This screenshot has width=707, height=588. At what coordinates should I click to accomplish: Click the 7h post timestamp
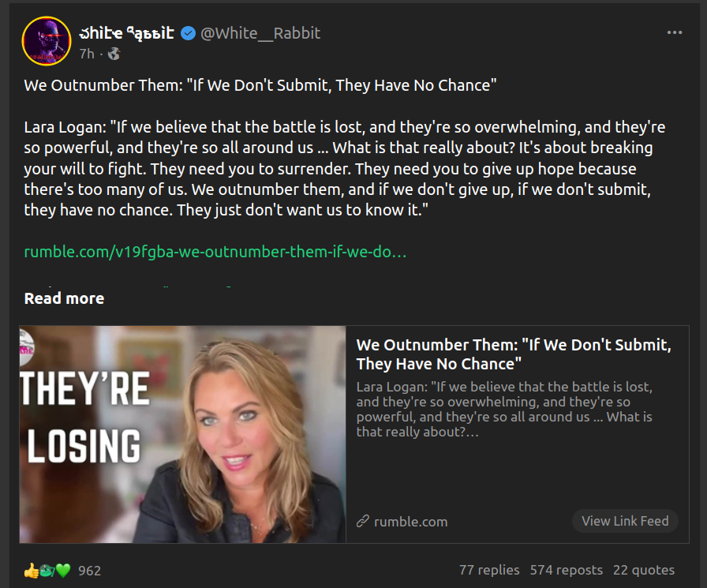(86, 54)
